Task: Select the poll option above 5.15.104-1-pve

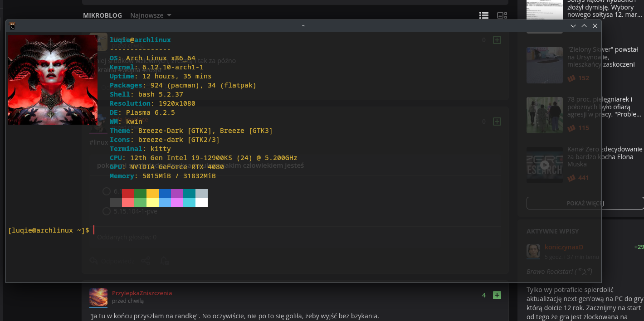Action: click(x=107, y=191)
